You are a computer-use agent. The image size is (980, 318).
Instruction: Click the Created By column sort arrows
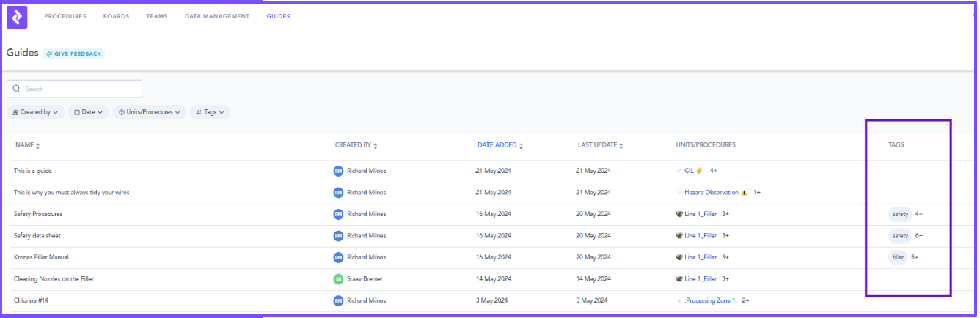point(375,146)
